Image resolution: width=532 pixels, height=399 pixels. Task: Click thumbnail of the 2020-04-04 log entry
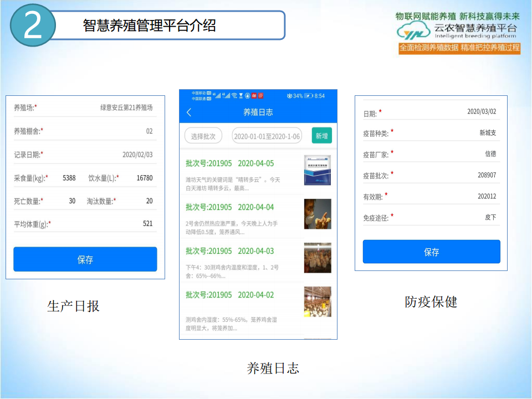(x=318, y=214)
